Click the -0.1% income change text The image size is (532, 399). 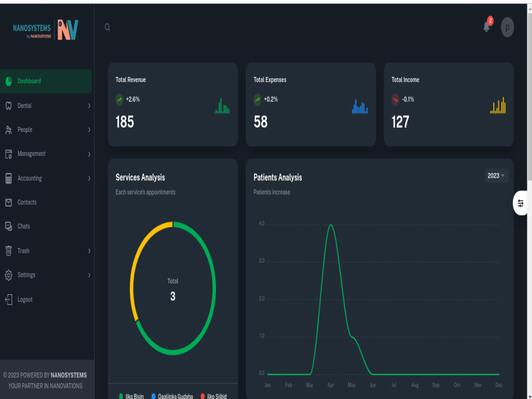pos(408,99)
